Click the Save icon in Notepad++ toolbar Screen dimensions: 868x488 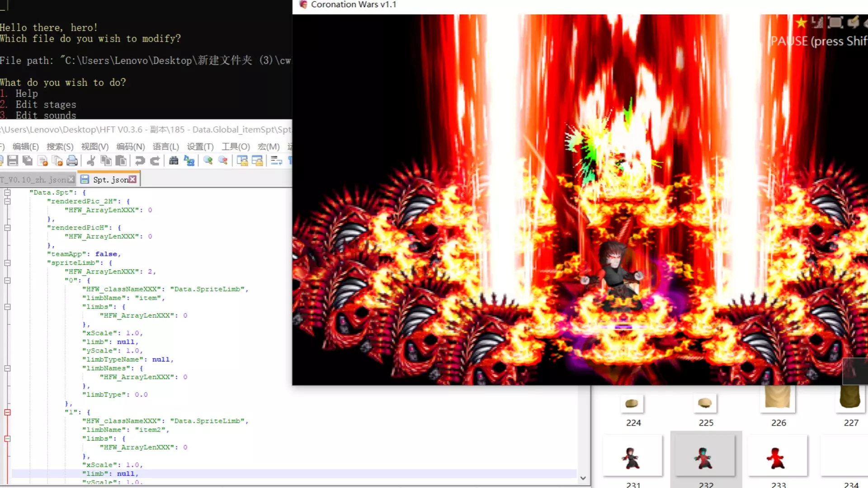[13, 160]
